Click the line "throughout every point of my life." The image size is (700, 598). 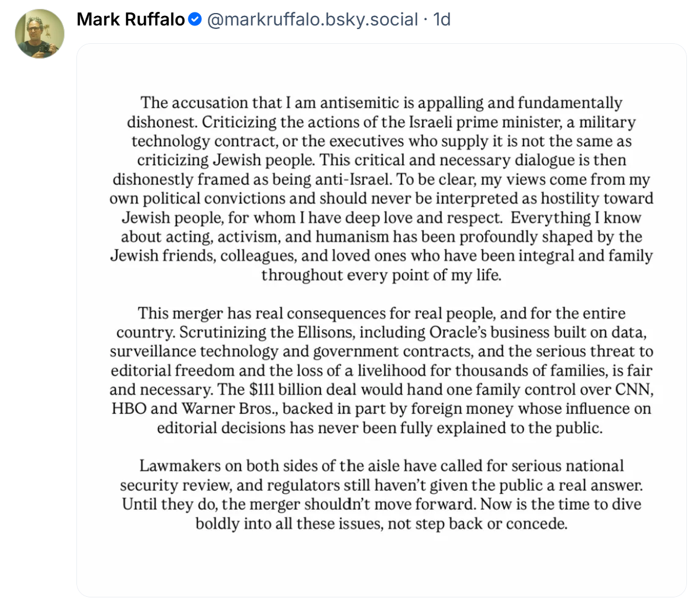pos(382,275)
